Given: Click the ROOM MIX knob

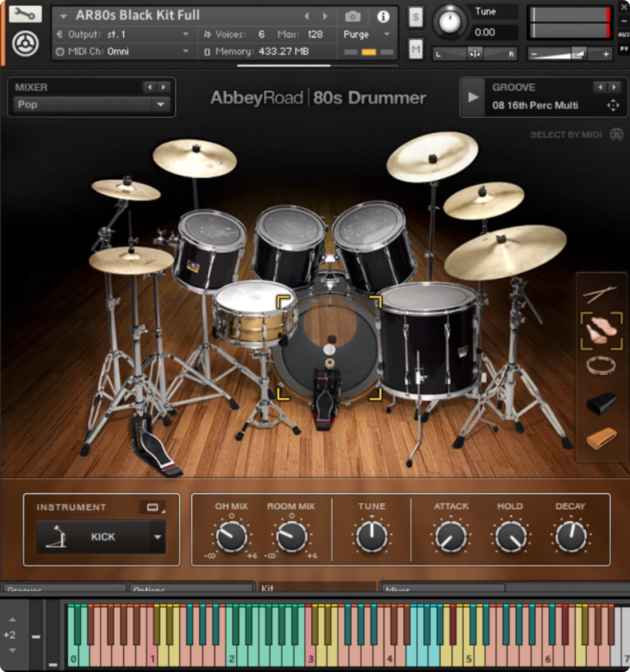Looking at the screenshot, I should (x=291, y=536).
